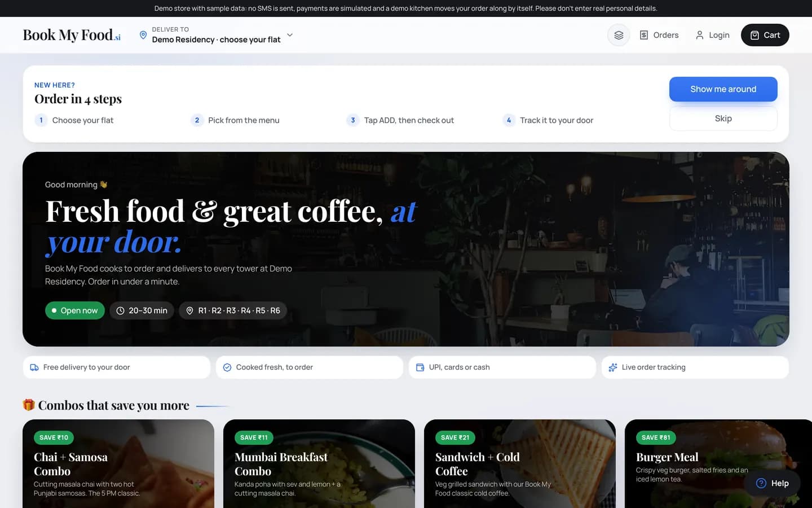
Task: Click the Show me around button
Action: tap(723, 89)
